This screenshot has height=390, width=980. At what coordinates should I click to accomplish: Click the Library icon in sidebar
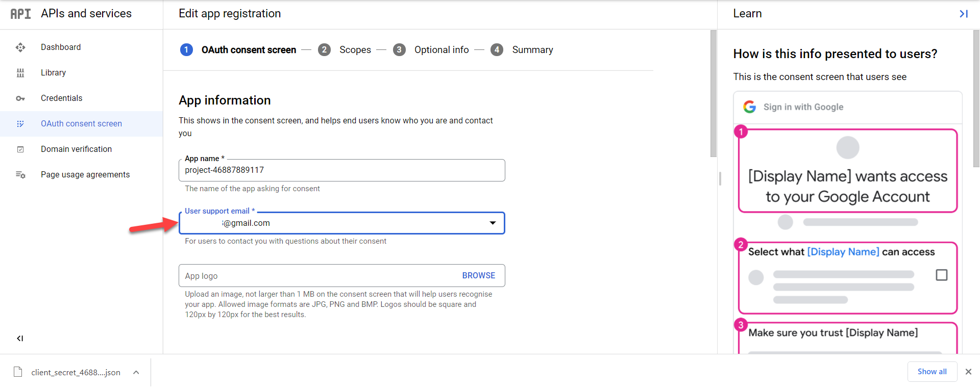pyautogui.click(x=20, y=73)
